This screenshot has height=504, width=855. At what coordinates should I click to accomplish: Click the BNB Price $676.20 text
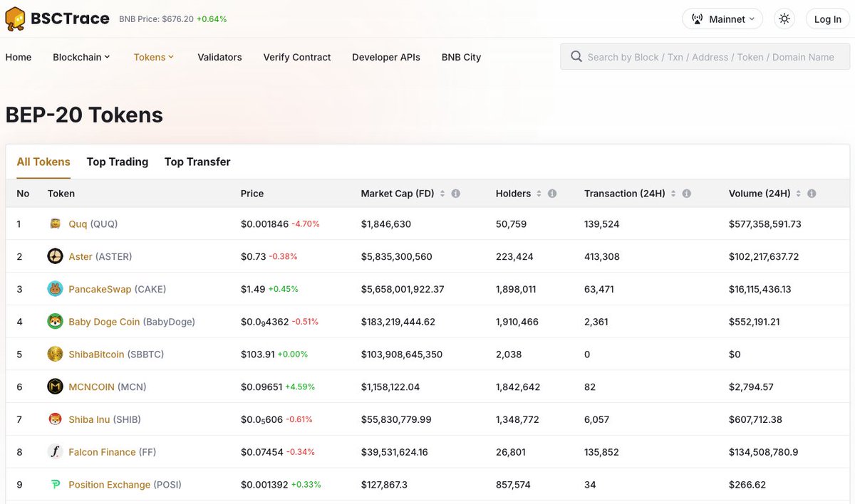tap(156, 19)
